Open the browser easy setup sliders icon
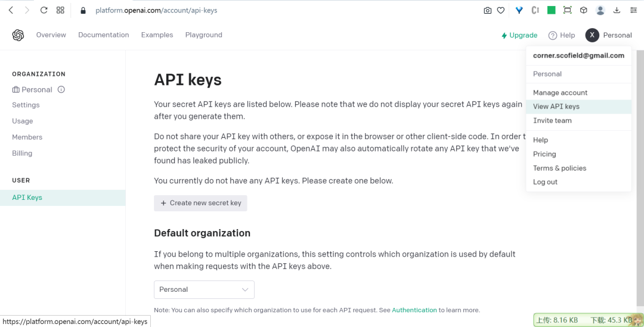This screenshot has height=327, width=644. pyautogui.click(x=633, y=10)
